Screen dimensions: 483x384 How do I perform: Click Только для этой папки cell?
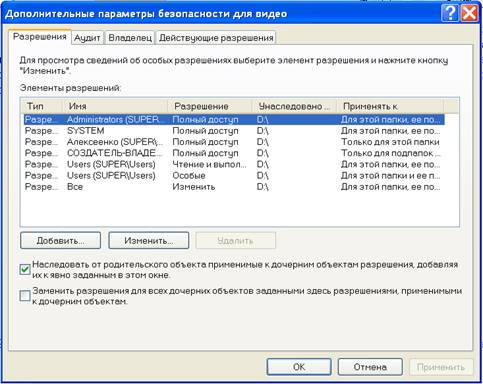pyautogui.click(x=390, y=142)
